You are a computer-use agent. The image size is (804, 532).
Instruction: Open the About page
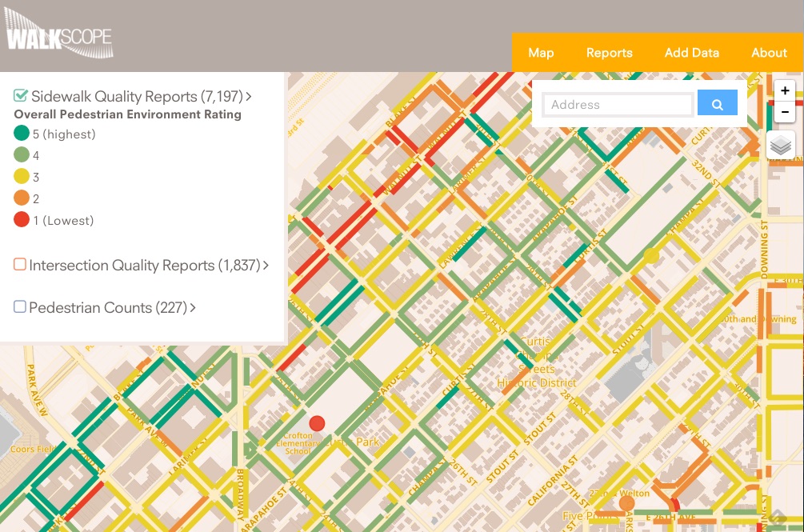[769, 53]
